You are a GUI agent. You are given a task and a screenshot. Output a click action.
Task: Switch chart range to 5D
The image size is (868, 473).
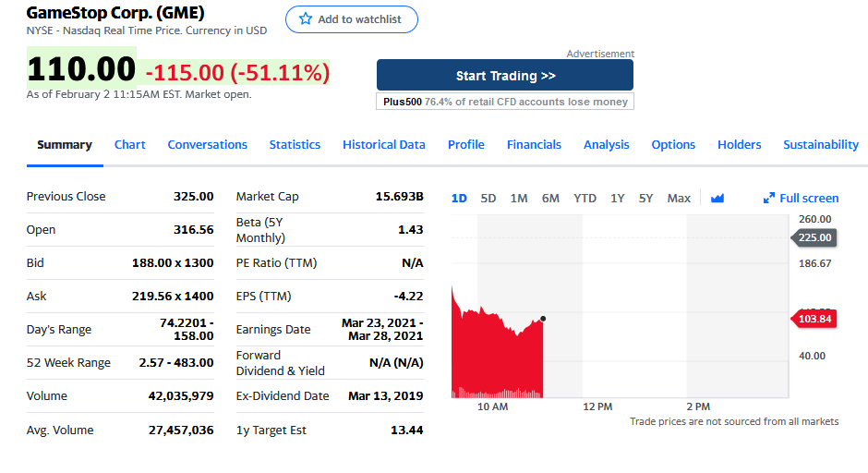(488, 198)
